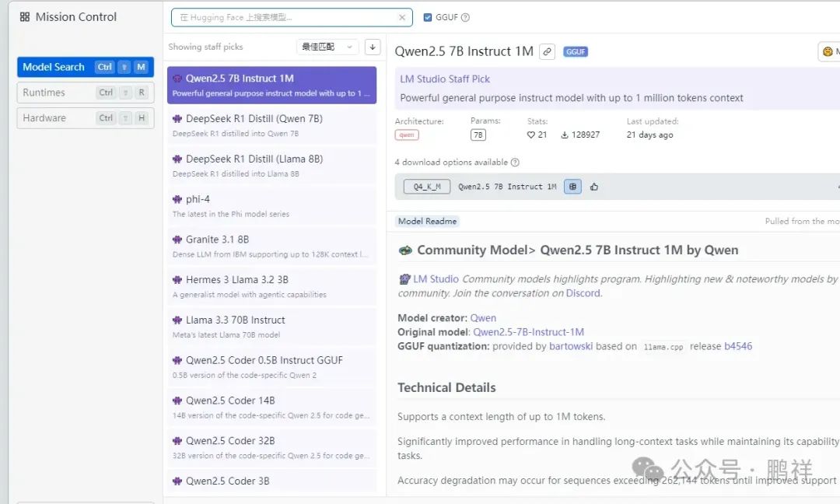Click the vision capability icon beside Q4_K_M
This screenshot has width=840, height=504.
(x=572, y=187)
